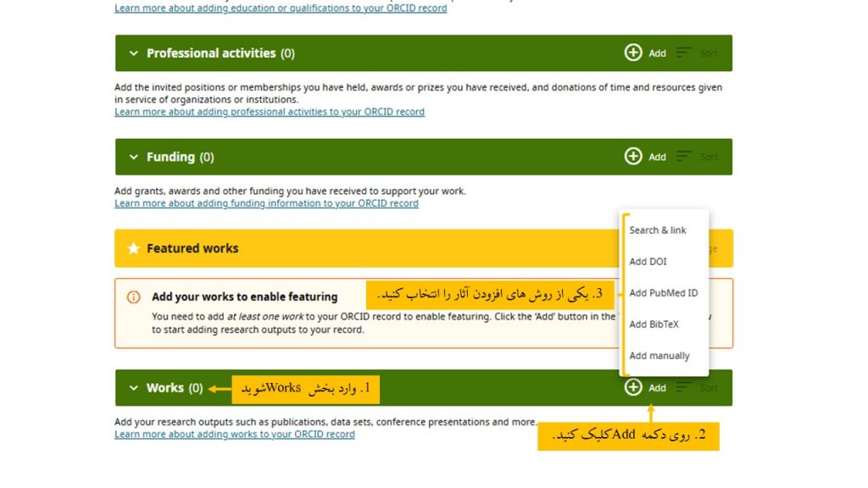Screen dimensions: 868x488
Task: Collapse the Professional activities section
Action: [x=133, y=52]
